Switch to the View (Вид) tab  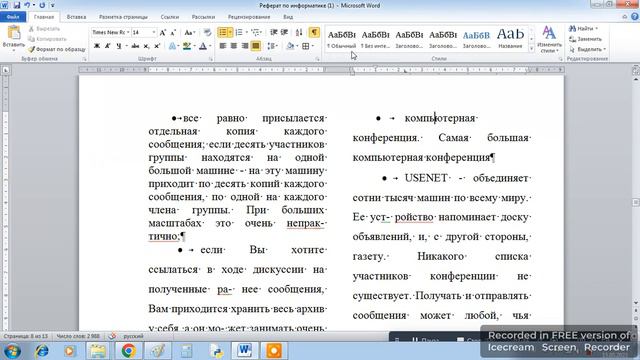[x=288, y=17]
